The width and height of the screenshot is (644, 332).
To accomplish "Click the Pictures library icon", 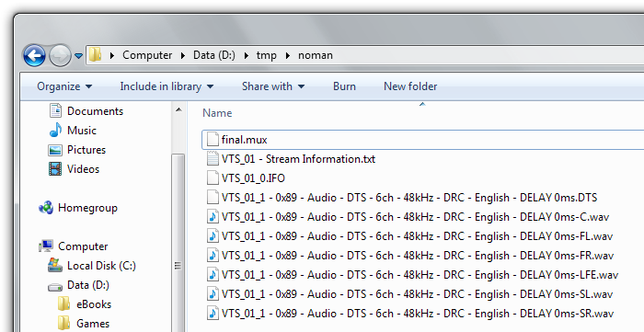I will pos(55,150).
